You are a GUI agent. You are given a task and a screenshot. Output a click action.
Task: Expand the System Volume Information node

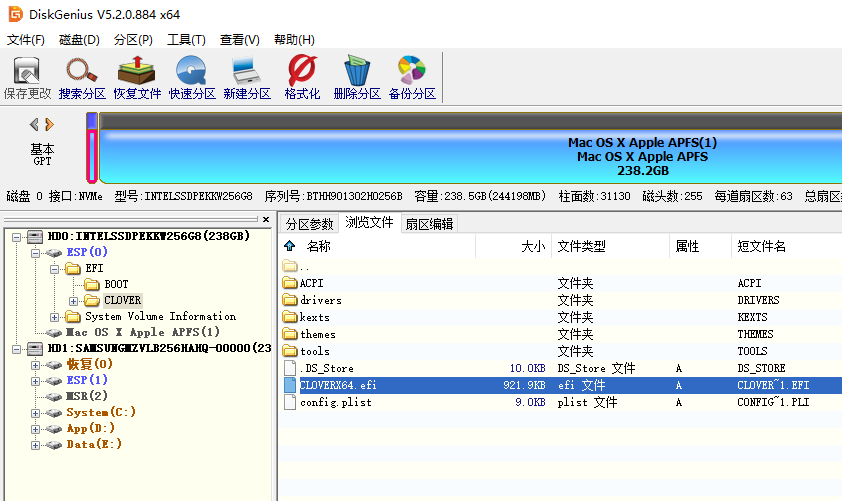pos(54,317)
